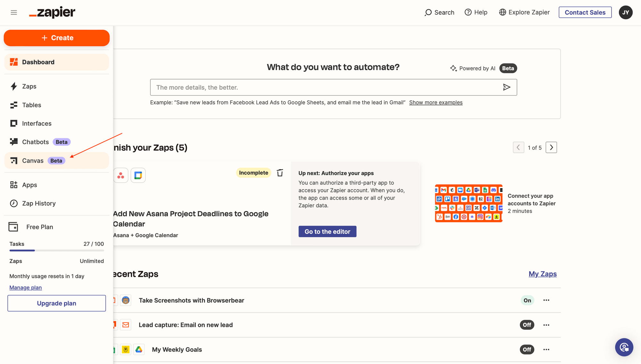Click the Incomplete status badge

click(x=254, y=173)
